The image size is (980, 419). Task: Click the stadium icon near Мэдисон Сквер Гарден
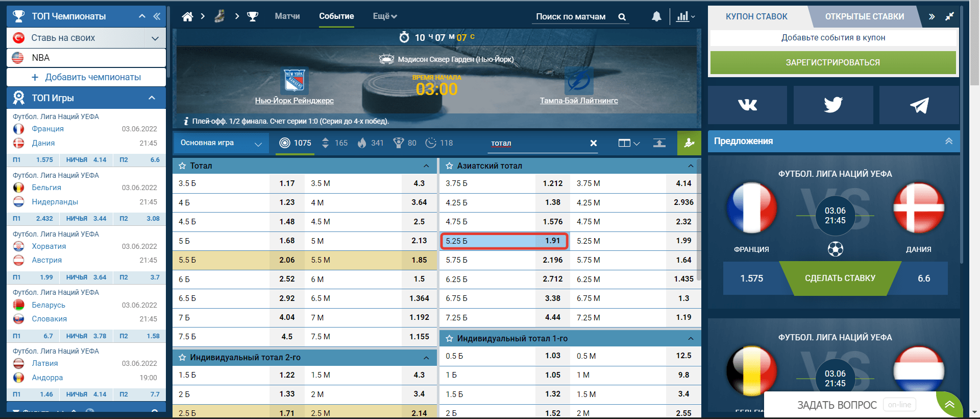[x=386, y=59]
